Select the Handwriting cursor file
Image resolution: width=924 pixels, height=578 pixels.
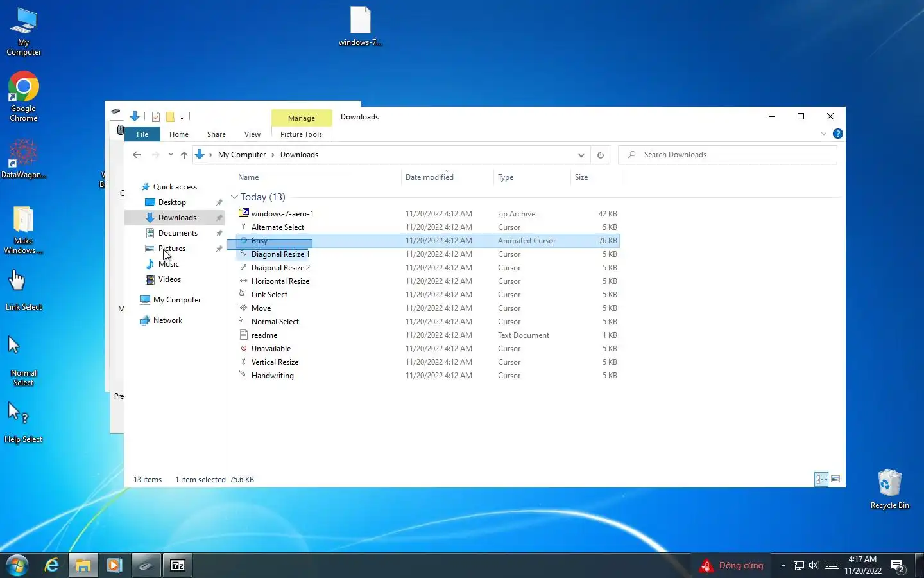(273, 376)
